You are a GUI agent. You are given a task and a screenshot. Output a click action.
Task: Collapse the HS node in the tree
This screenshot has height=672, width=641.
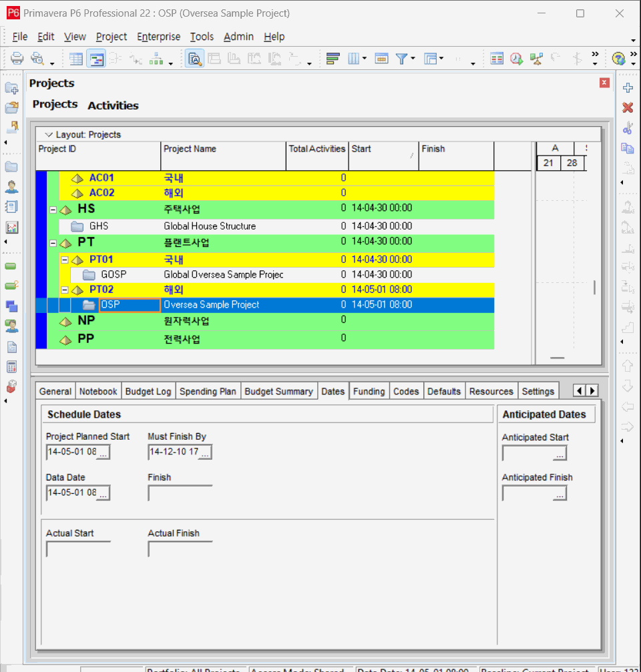[x=53, y=210]
